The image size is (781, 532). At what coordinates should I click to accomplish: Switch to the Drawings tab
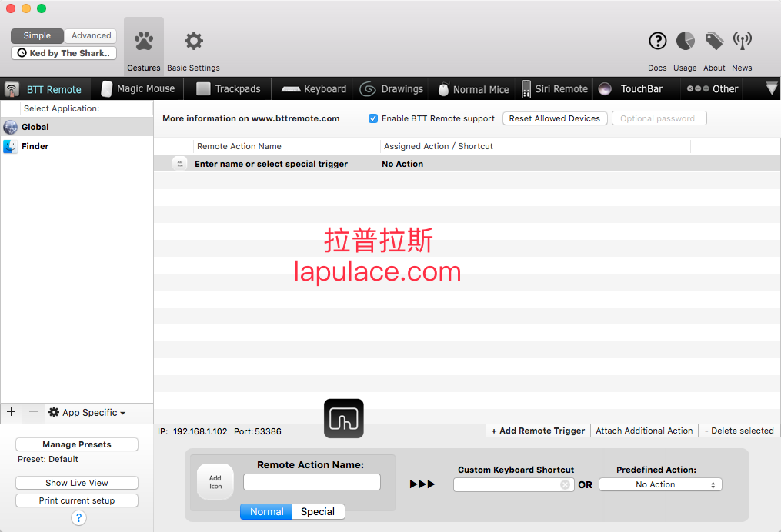click(x=392, y=89)
